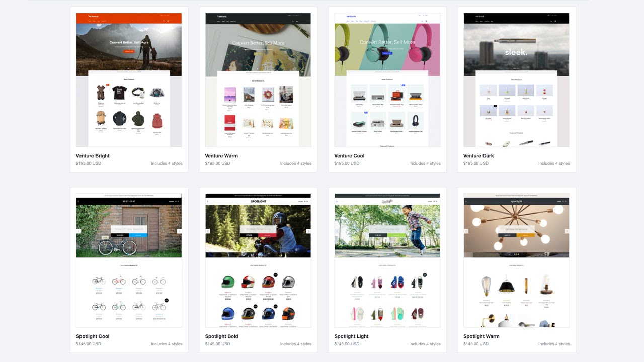Viewport: 644px width, 362px height.
Task: Select the $145.00 USD price under Spotlight Light
Action: tap(347, 344)
